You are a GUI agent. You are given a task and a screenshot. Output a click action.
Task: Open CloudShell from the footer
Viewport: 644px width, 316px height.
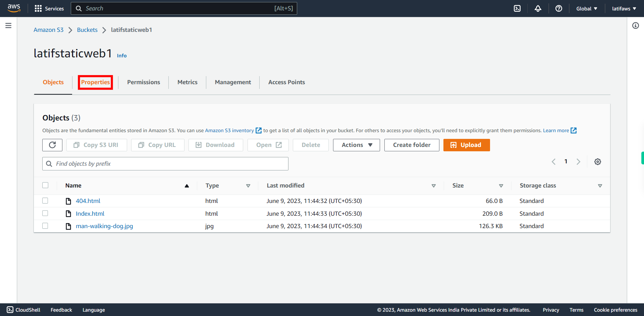pyautogui.click(x=23, y=310)
